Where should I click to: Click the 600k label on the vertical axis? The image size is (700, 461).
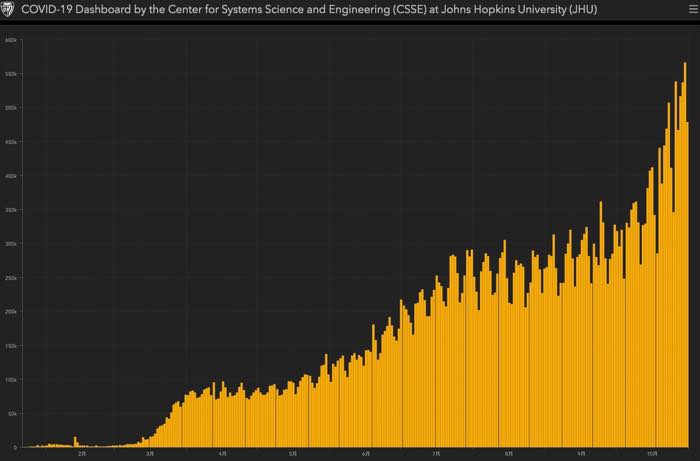click(11, 40)
